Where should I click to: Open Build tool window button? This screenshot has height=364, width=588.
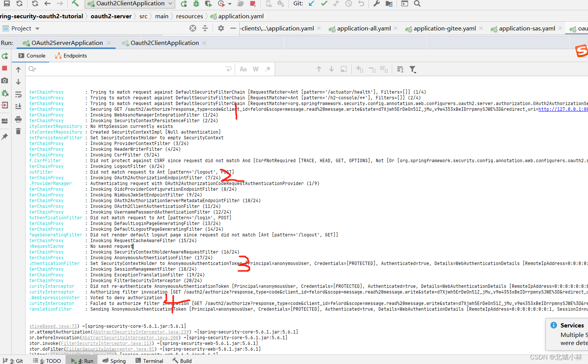point(182,361)
